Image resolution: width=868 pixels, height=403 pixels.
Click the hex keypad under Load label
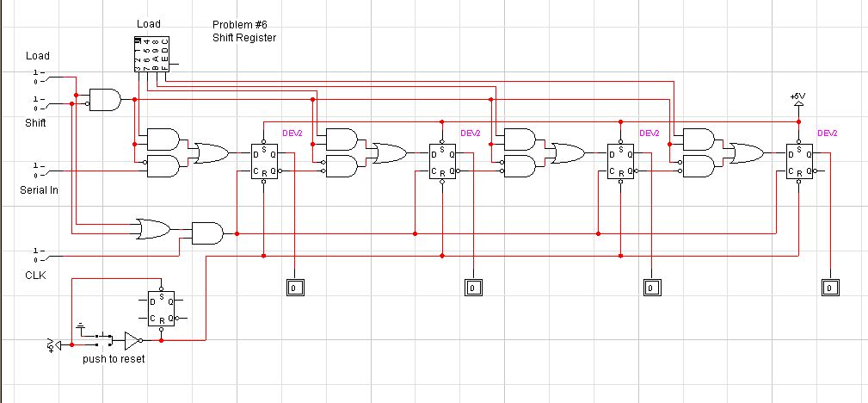click(x=151, y=54)
